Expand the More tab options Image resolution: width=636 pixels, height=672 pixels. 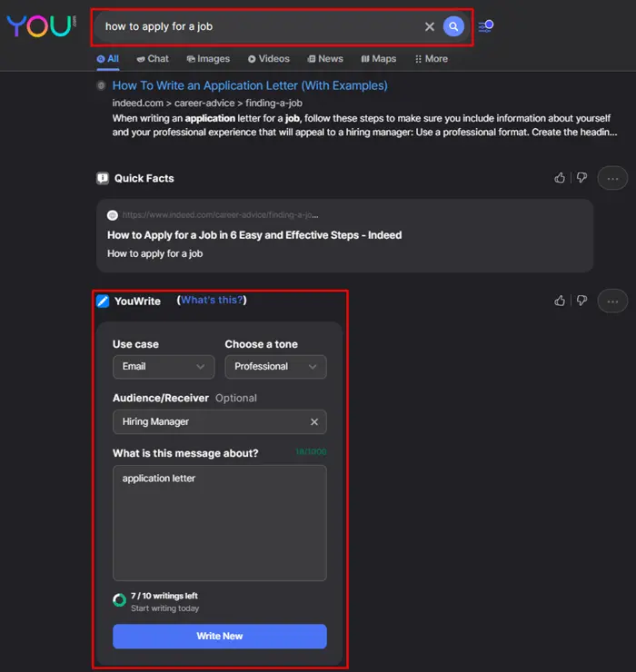432,59
